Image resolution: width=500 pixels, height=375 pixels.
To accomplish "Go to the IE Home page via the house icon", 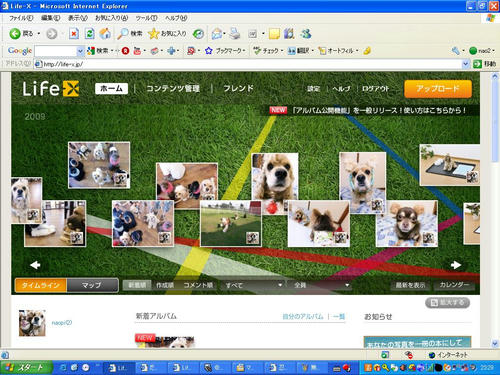I will [x=105, y=33].
